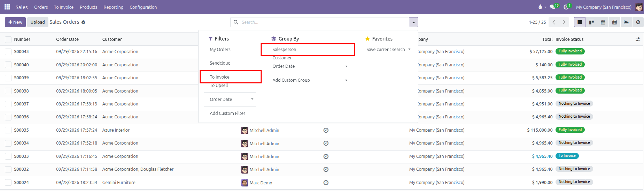644x191 pixels.
Task: Tick checkbox for order S00034
Action: pyautogui.click(x=8, y=143)
